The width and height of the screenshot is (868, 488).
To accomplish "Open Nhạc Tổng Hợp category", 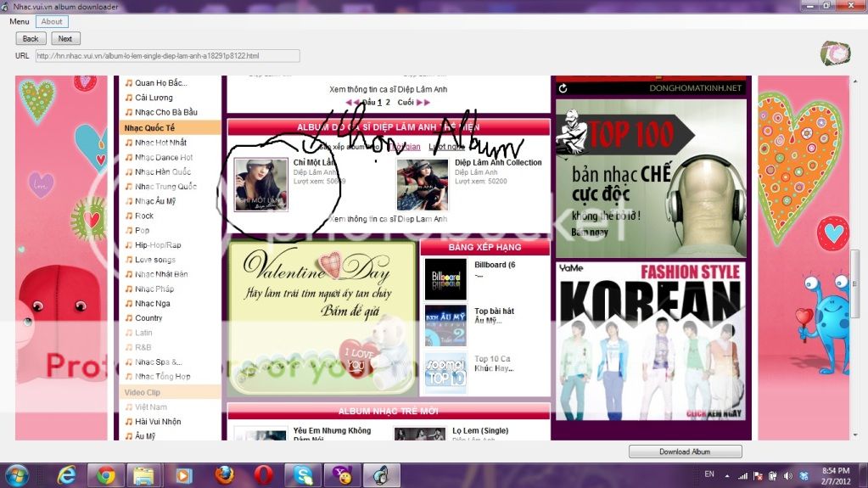I will [163, 377].
